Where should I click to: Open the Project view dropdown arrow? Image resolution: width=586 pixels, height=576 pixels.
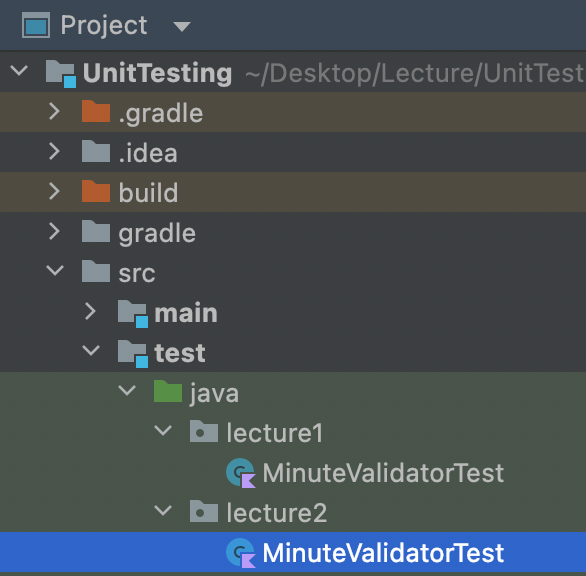[182, 27]
